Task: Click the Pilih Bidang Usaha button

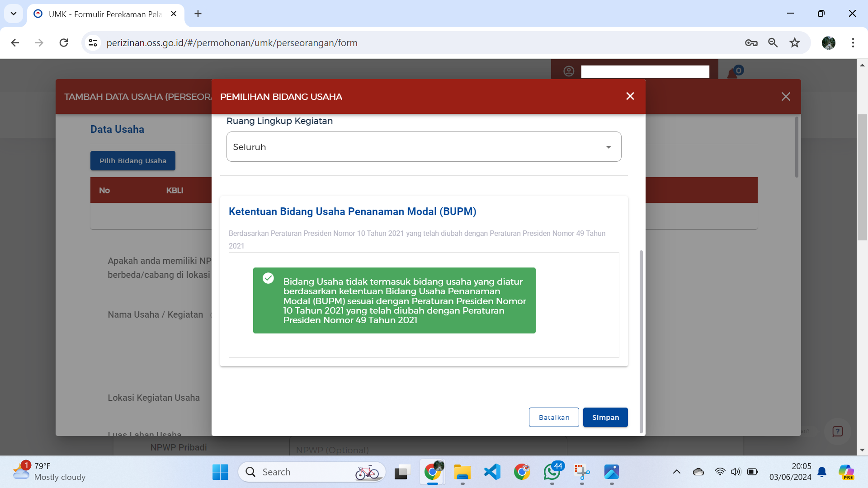Action: (133, 161)
